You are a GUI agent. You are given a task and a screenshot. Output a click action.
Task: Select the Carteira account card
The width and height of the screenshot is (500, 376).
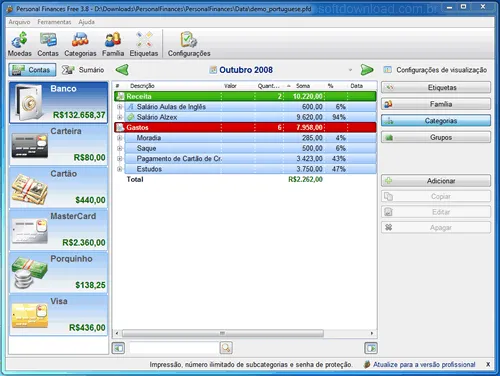pyautogui.click(x=59, y=145)
